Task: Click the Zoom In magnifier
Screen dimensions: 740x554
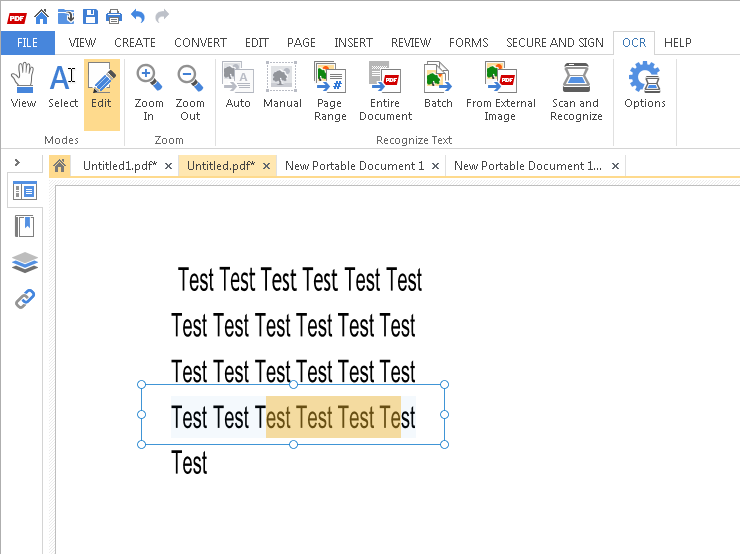Action: (149, 92)
